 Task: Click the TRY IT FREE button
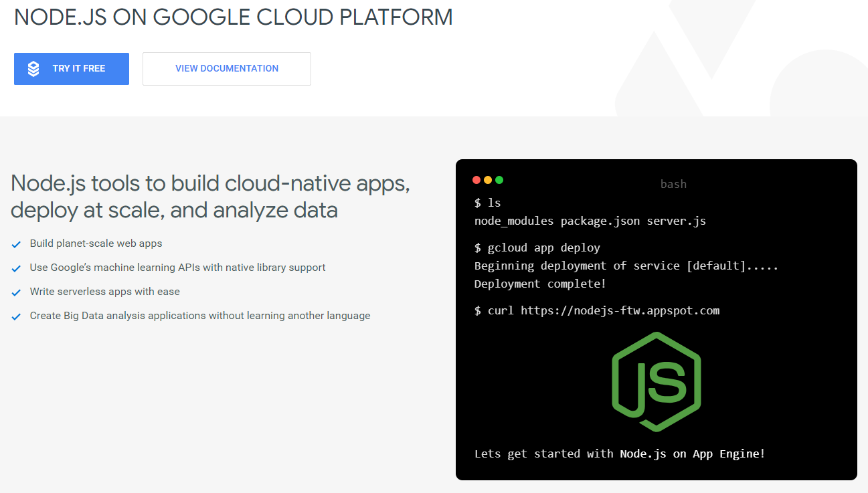tap(72, 69)
